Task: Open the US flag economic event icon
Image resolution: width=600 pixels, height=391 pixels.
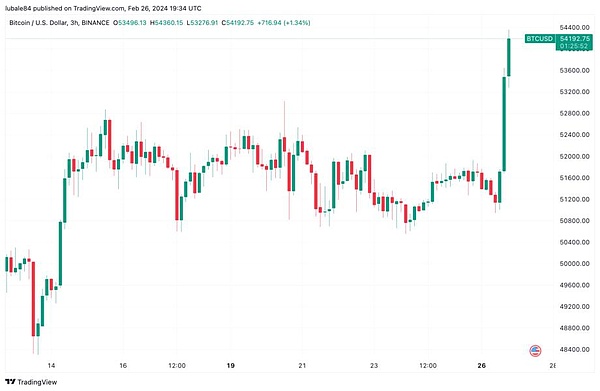Action: (x=535, y=350)
